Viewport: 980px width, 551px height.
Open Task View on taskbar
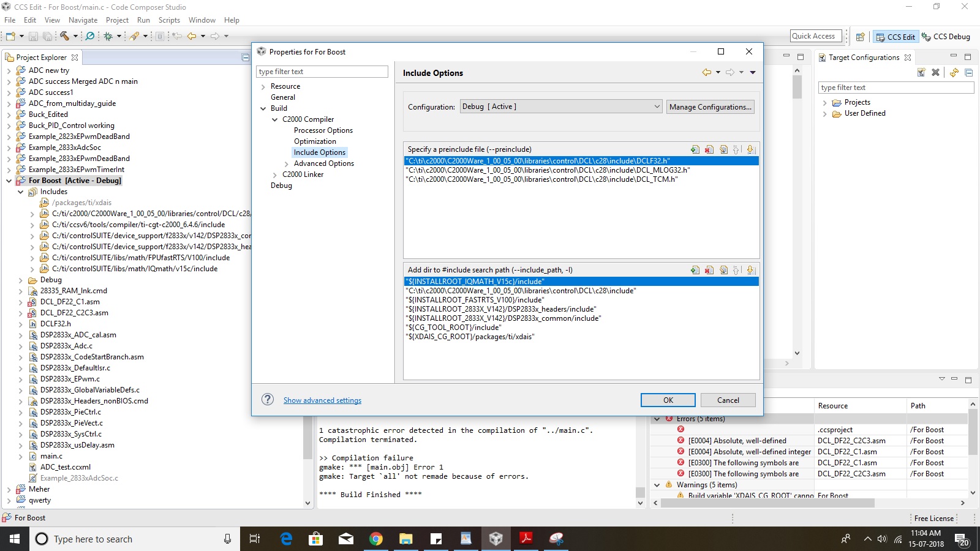(x=255, y=539)
